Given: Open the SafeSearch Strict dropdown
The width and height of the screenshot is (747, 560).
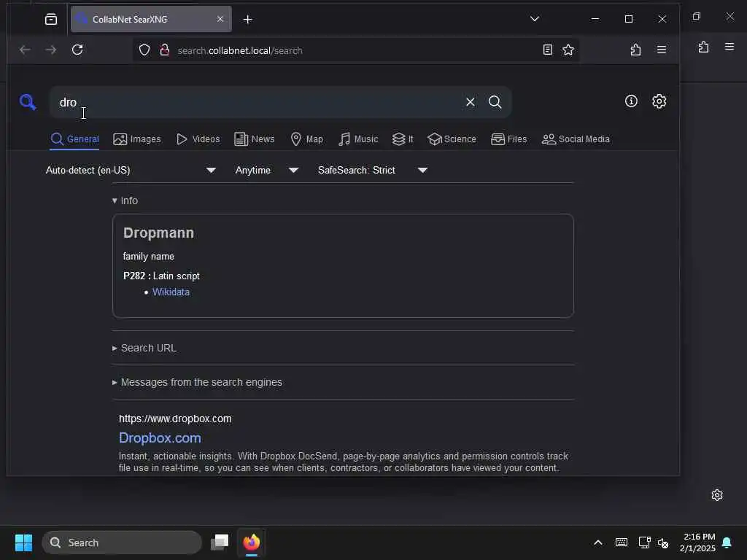Looking at the screenshot, I should coord(372,170).
